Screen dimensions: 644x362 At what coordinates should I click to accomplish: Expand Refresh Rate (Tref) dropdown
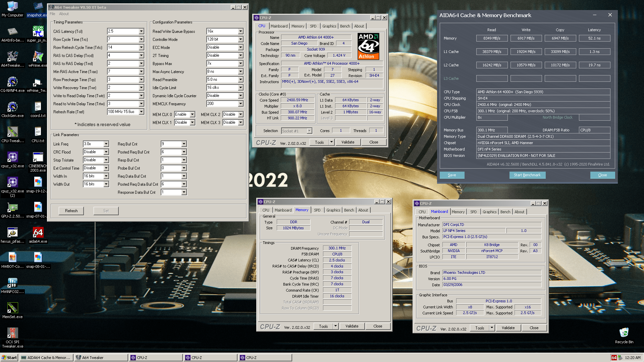click(141, 112)
